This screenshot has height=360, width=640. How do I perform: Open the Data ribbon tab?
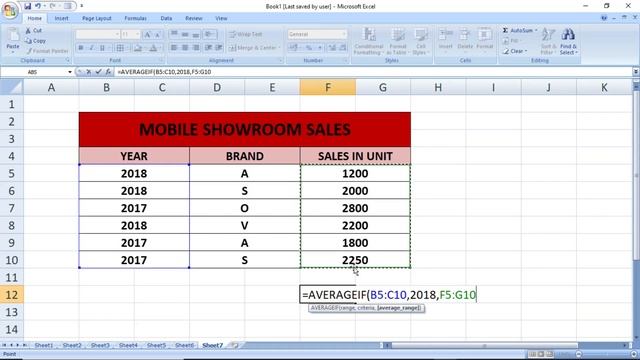[166, 18]
